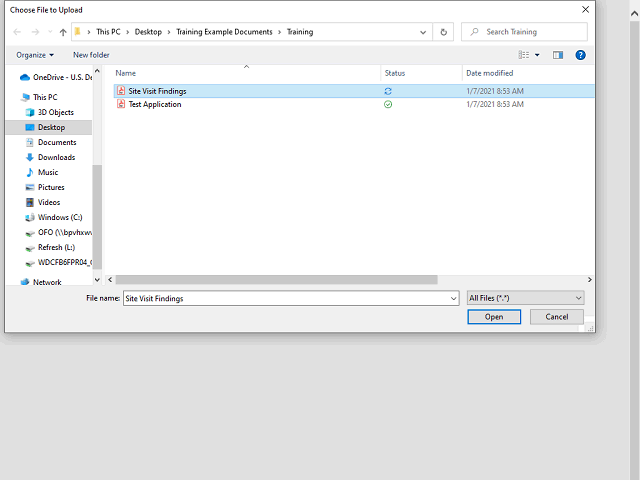Go forward using the Forward arrow
This screenshot has height=480, width=640.
coord(36,32)
